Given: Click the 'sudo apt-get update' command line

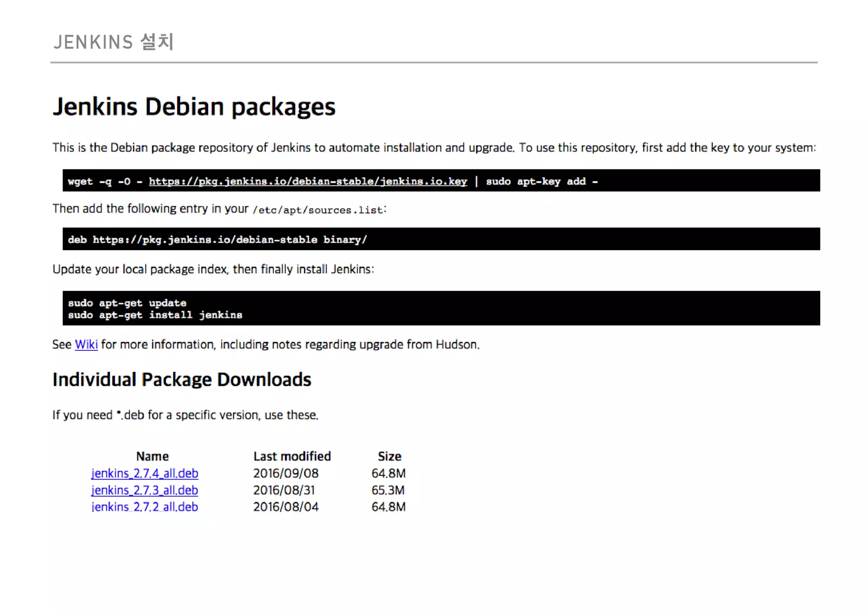Looking at the screenshot, I should (127, 303).
